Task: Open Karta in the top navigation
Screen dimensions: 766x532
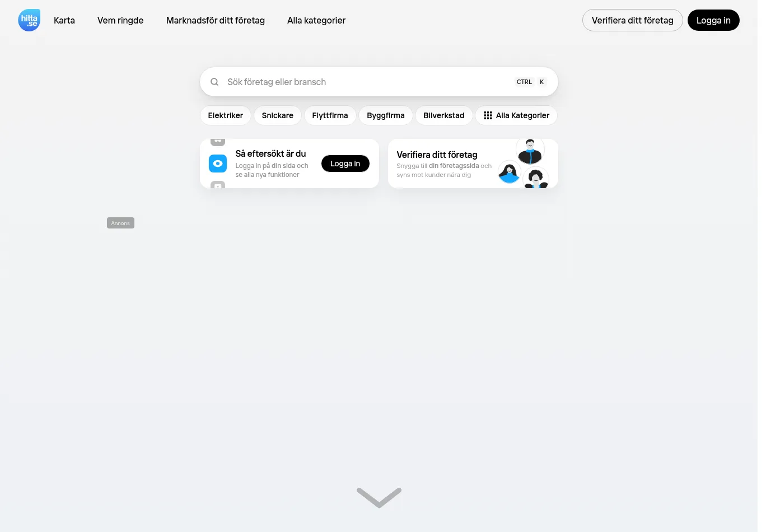Action: click(64, 20)
